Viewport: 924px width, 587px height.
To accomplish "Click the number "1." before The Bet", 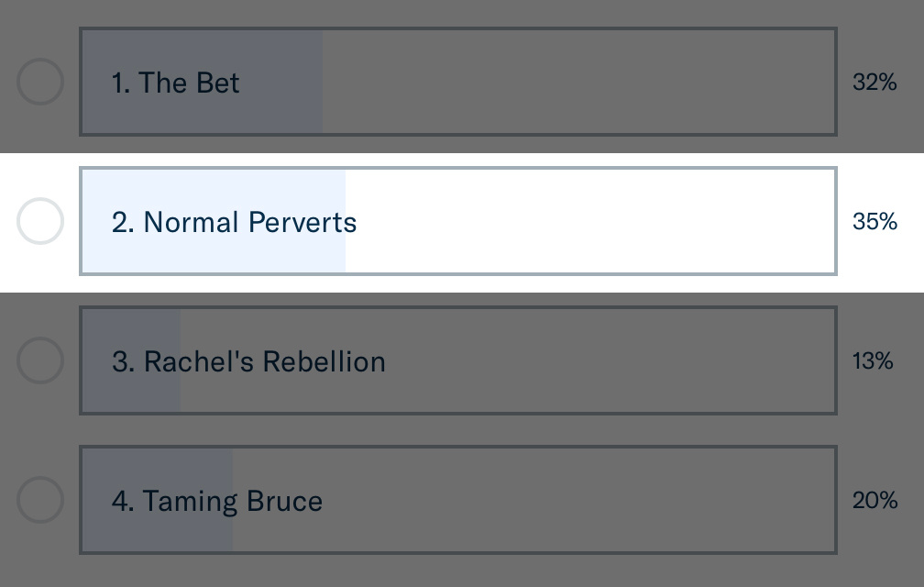I will (121, 83).
